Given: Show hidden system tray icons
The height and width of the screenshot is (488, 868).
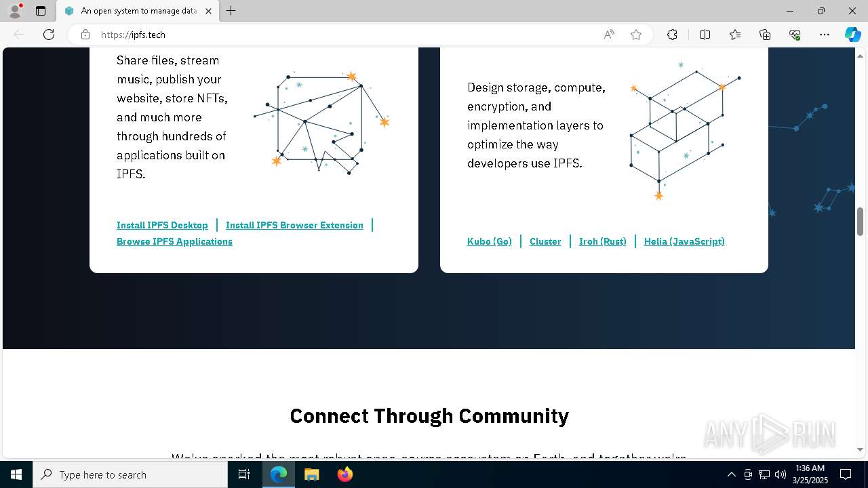Looking at the screenshot, I should 731,474.
